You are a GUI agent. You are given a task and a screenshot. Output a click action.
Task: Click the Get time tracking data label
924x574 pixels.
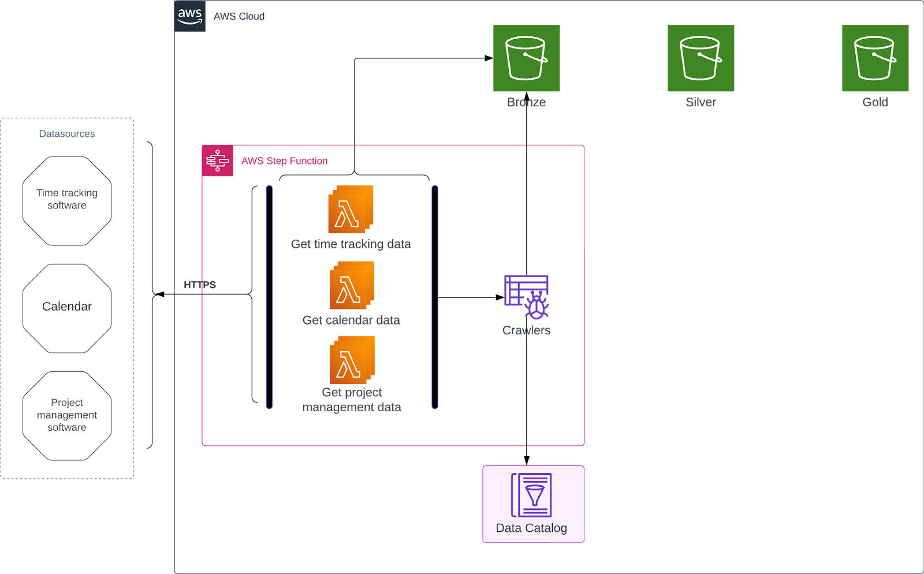pyautogui.click(x=351, y=244)
